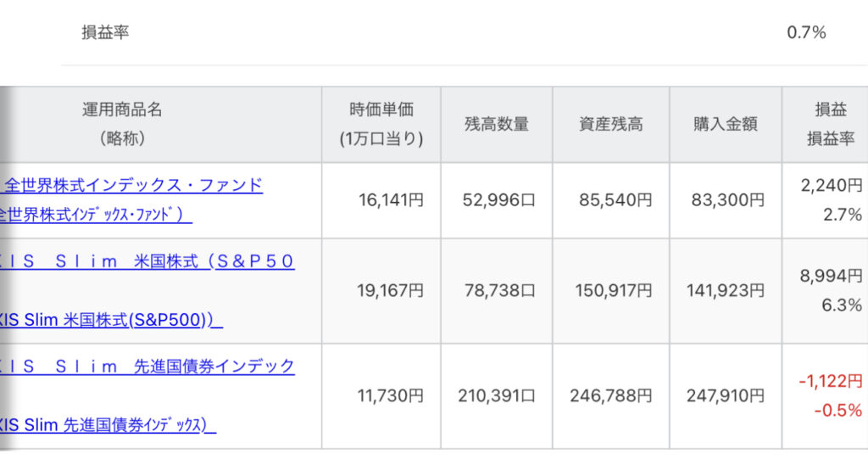Click the 購入金額 column header

pyautogui.click(x=726, y=124)
